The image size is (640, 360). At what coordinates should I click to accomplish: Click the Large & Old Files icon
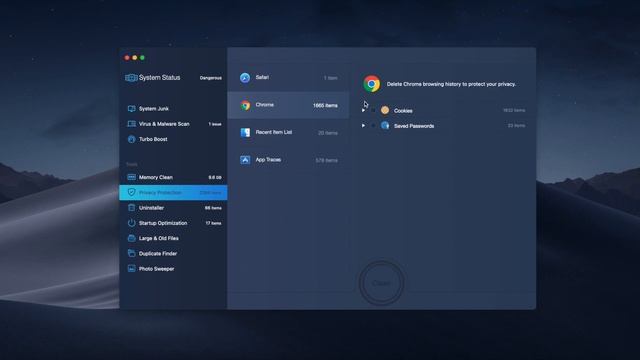pyautogui.click(x=131, y=238)
